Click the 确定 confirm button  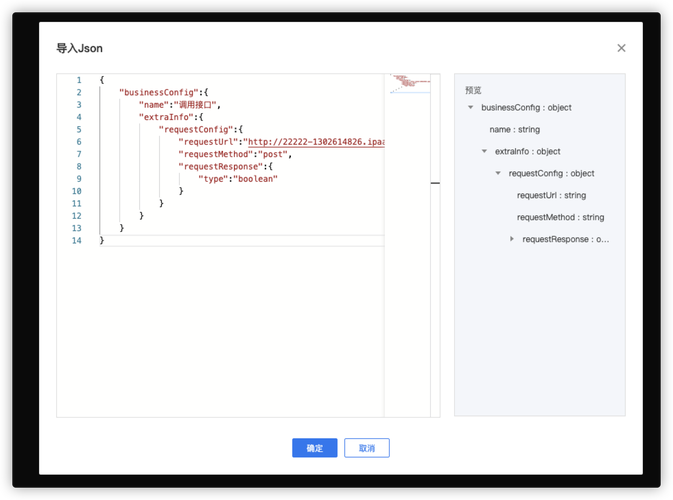[314, 448]
